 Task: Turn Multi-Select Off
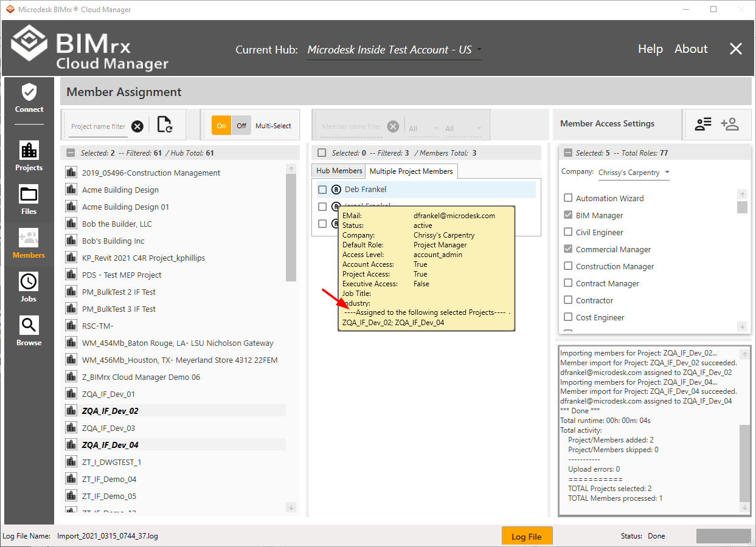point(241,126)
